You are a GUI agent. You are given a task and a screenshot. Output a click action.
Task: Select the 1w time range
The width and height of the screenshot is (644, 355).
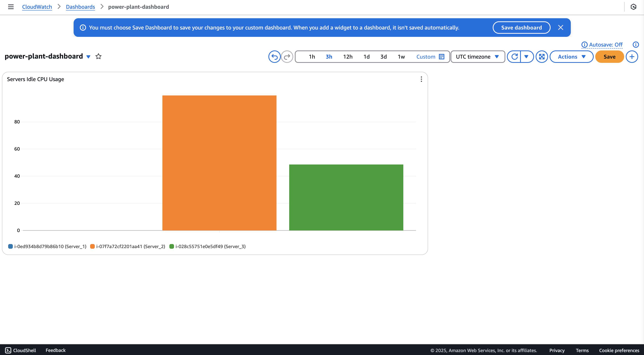point(401,57)
